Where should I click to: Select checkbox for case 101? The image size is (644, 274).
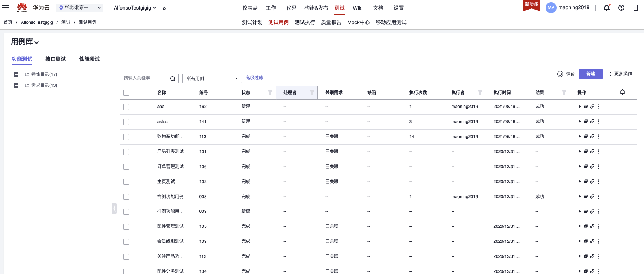click(x=126, y=152)
